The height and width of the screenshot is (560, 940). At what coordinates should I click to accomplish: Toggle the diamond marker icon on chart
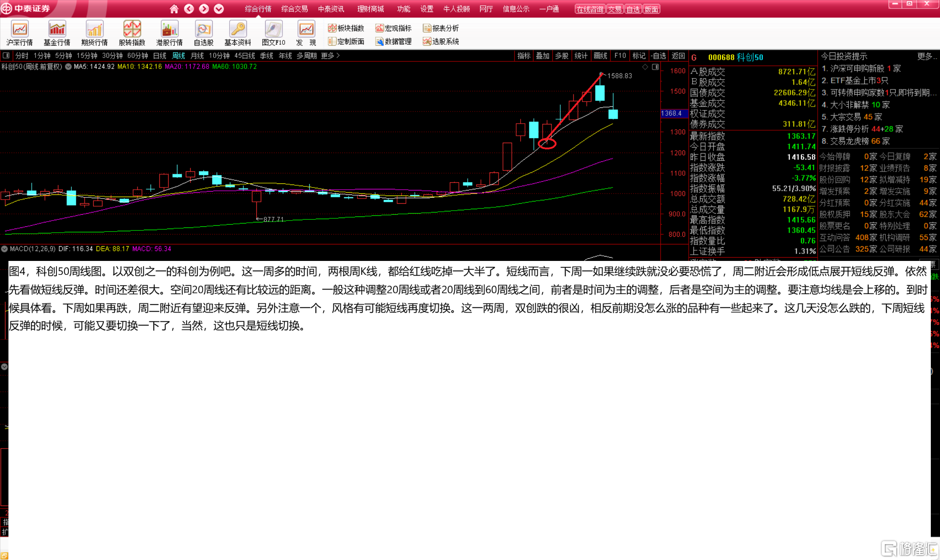[x=645, y=67]
